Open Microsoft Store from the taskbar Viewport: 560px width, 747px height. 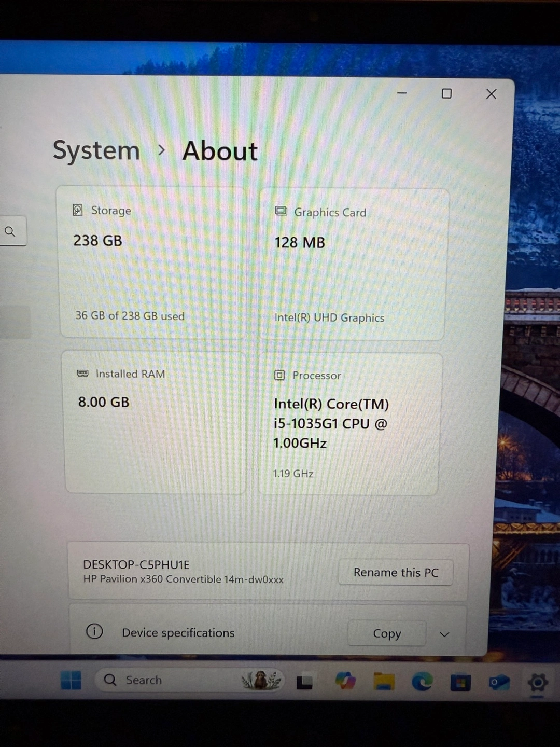pos(460,682)
